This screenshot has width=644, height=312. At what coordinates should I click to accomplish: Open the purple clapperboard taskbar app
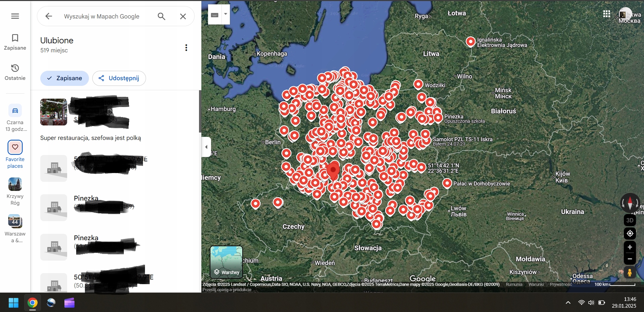point(69,303)
